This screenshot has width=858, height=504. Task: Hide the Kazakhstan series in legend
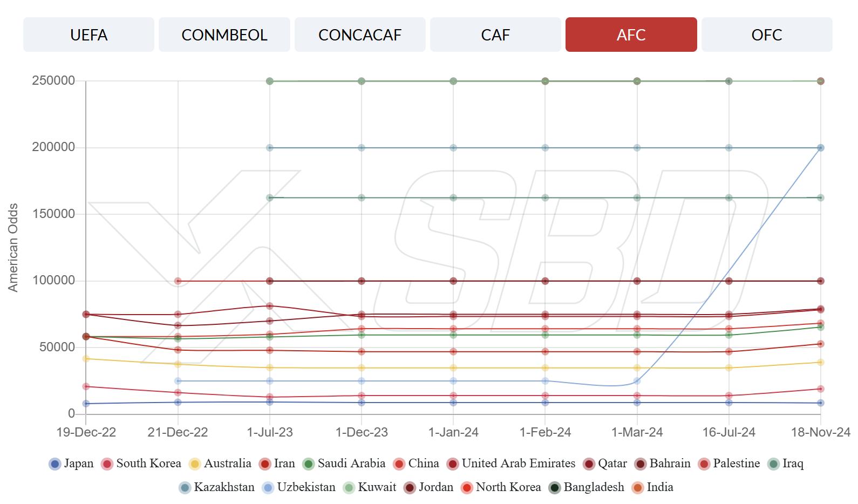pos(185,488)
